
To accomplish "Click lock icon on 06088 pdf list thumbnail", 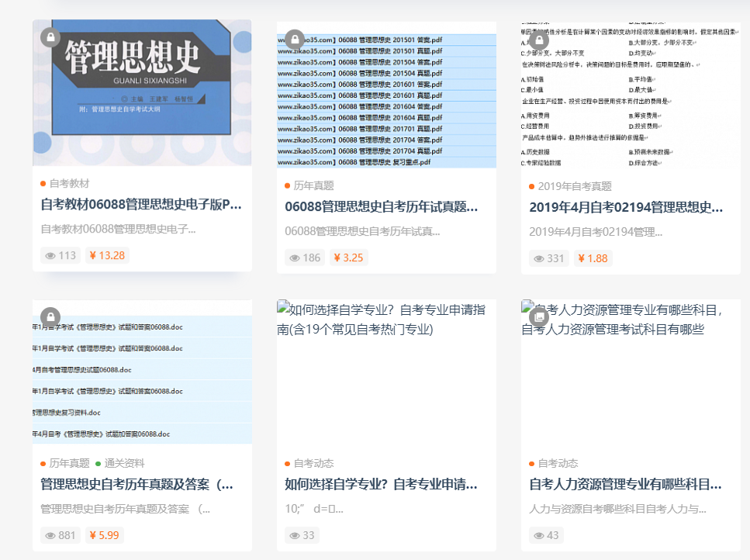I will point(295,40).
